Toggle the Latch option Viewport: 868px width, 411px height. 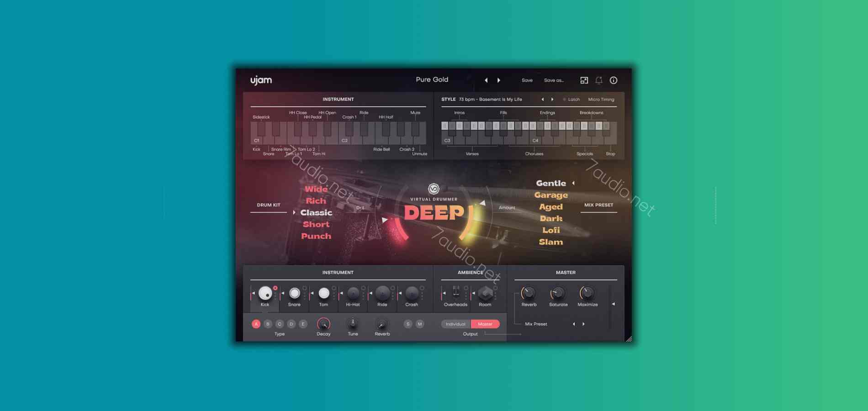[x=571, y=100]
